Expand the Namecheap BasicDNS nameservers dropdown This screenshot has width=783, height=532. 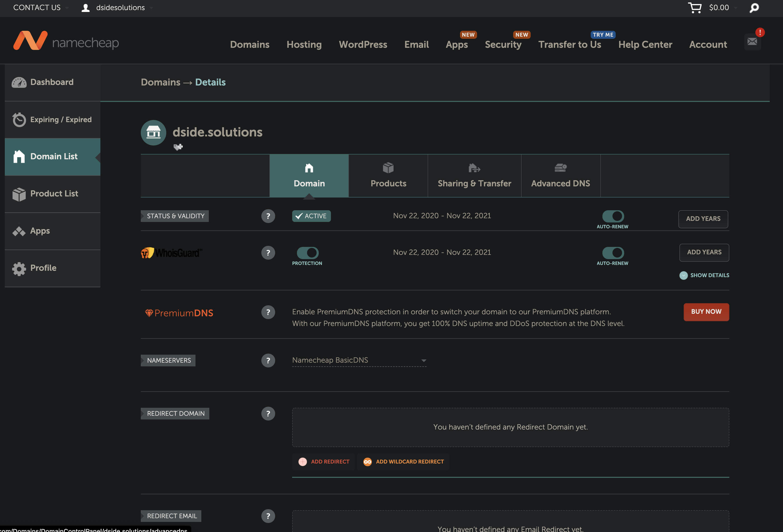click(x=359, y=360)
